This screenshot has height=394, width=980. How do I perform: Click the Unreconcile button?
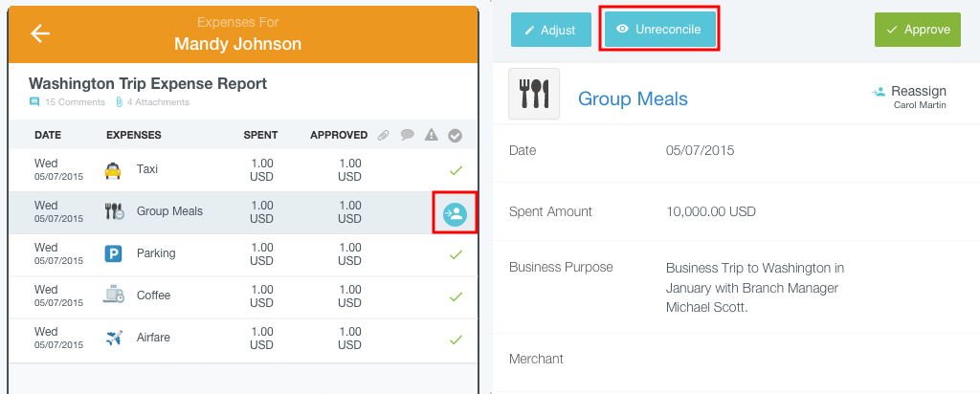pos(659,30)
